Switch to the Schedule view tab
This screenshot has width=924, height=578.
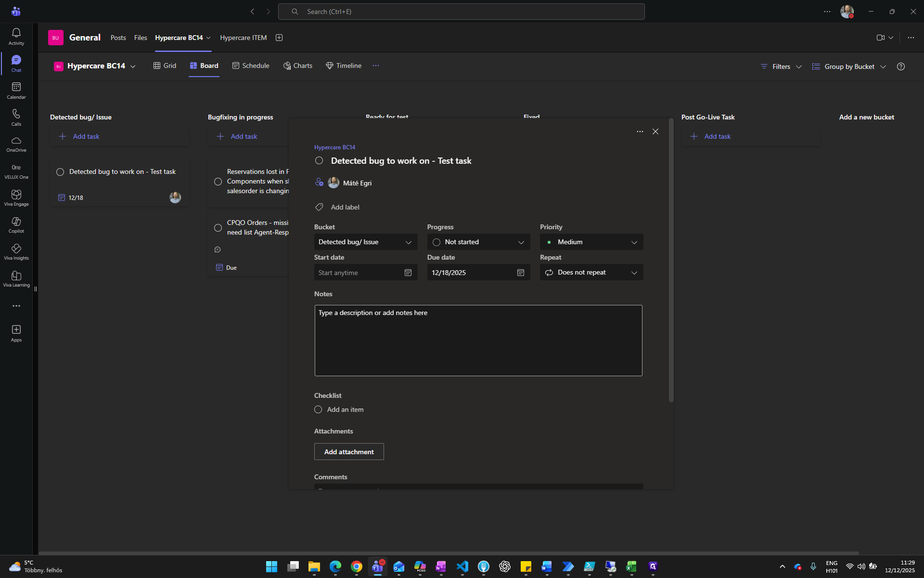tap(251, 66)
